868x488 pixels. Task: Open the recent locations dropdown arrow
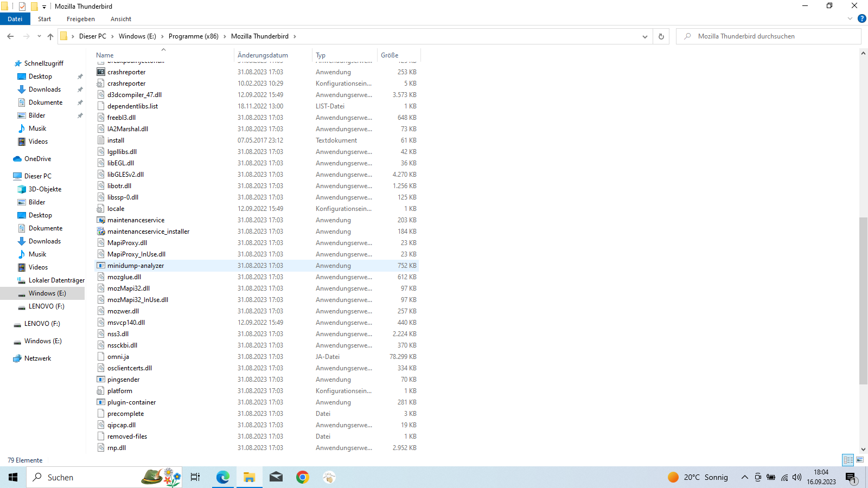39,36
